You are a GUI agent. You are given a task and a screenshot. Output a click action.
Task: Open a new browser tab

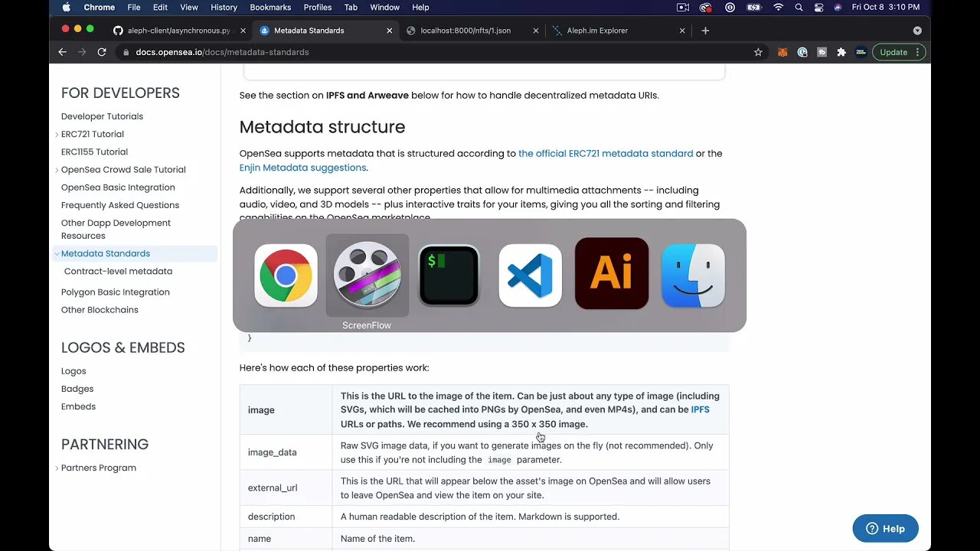705,31
